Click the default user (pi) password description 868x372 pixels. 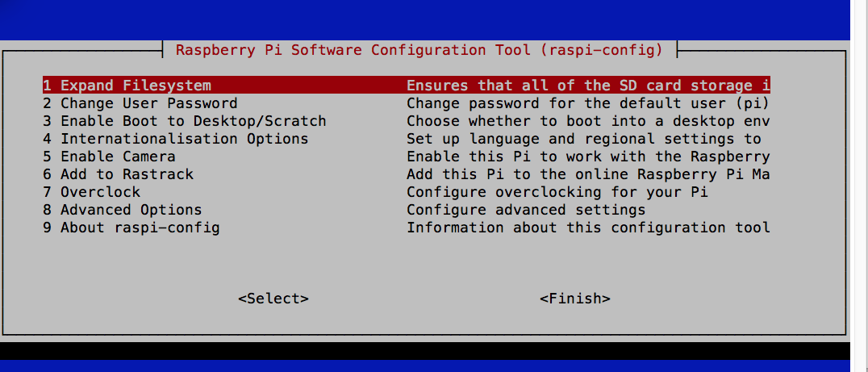(x=588, y=103)
